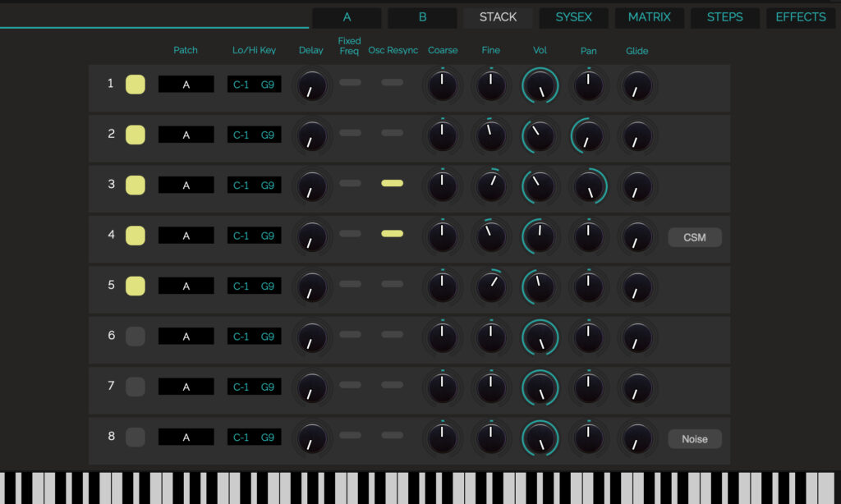Enable Osc Resync on layer 7
The image size is (841, 504).
392,385
